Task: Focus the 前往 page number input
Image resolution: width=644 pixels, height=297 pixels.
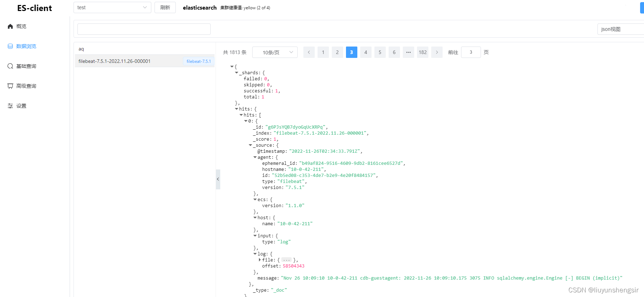Action: click(x=471, y=52)
